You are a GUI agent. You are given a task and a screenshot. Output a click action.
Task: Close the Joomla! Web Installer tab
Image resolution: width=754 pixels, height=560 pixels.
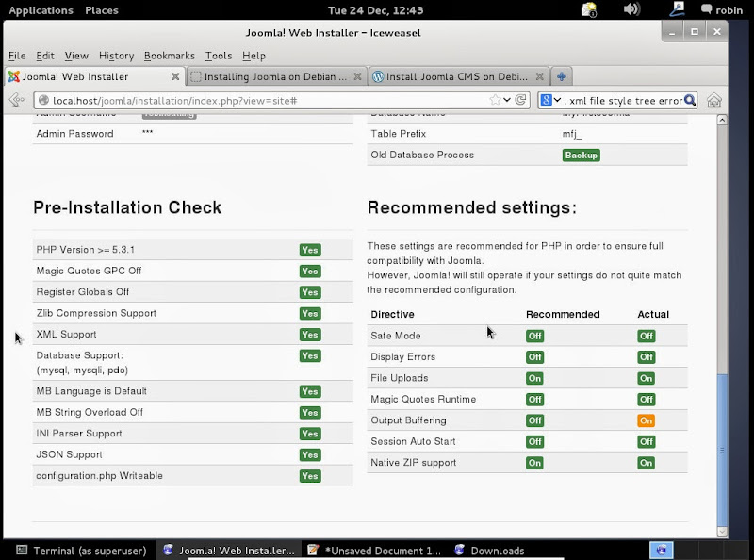point(175,76)
